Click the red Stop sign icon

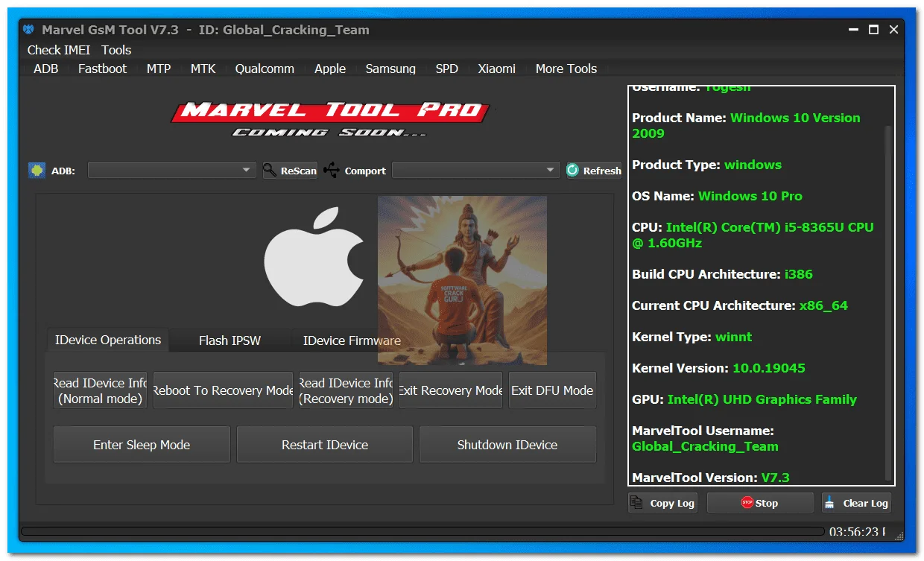coord(747,503)
